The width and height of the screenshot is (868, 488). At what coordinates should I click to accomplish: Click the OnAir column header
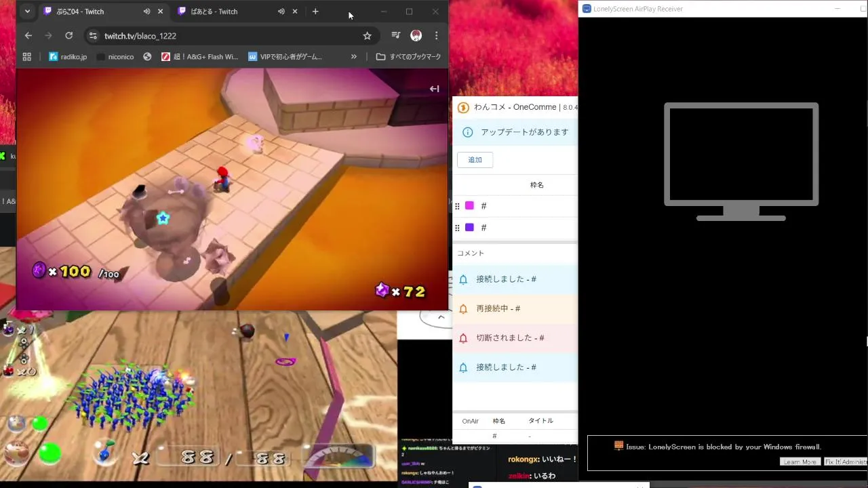(x=470, y=421)
